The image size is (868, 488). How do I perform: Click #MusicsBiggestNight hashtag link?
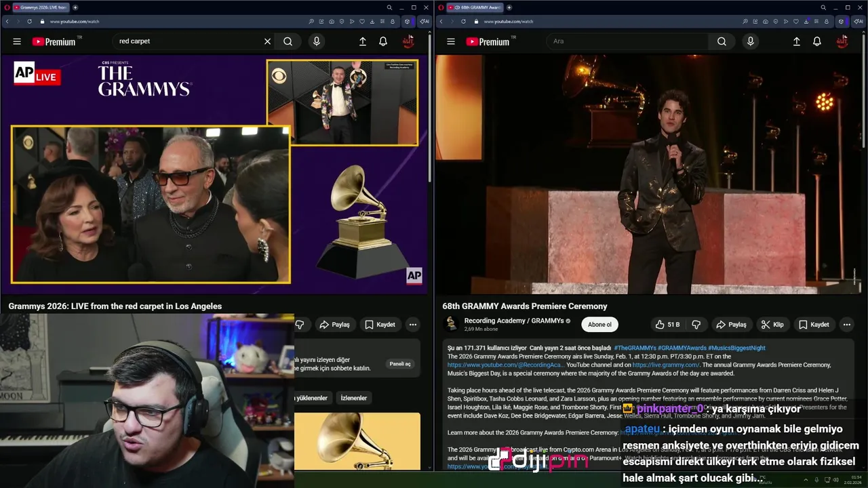(x=736, y=348)
